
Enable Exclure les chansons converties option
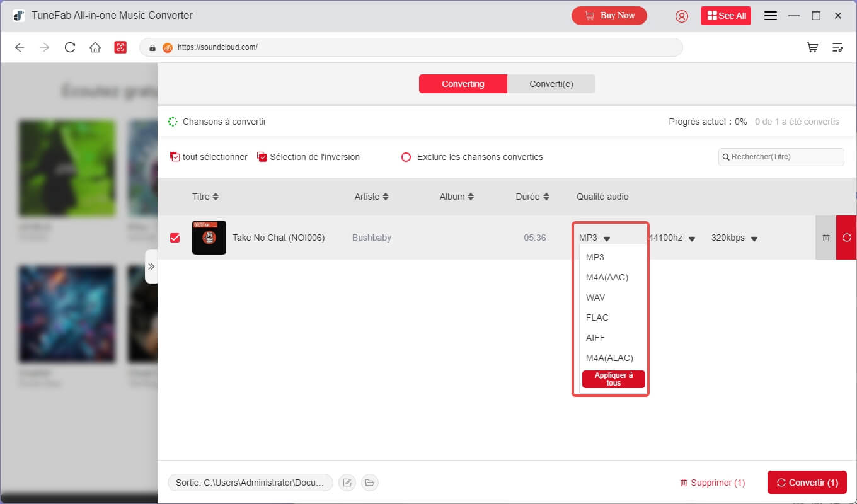(x=406, y=157)
